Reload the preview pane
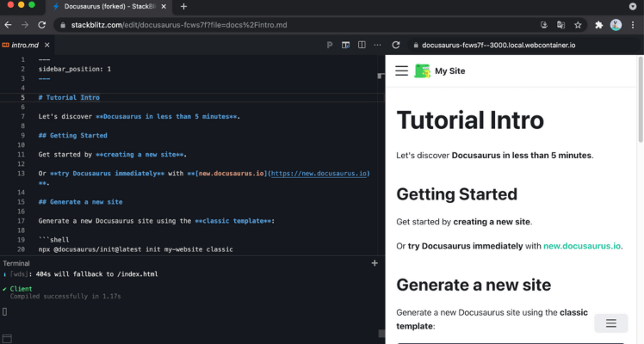644x344 pixels. [396, 45]
